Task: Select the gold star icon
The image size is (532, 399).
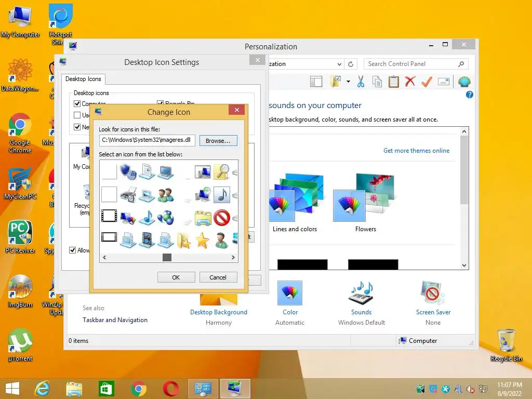Action: click(203, 240)
